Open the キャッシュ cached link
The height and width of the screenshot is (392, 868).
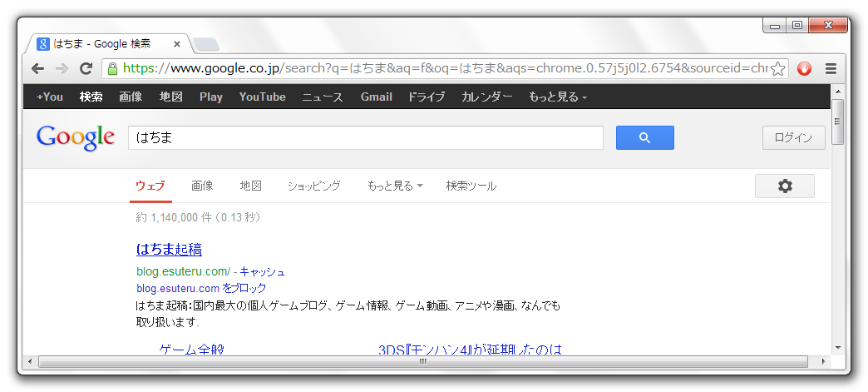point(263,271)
